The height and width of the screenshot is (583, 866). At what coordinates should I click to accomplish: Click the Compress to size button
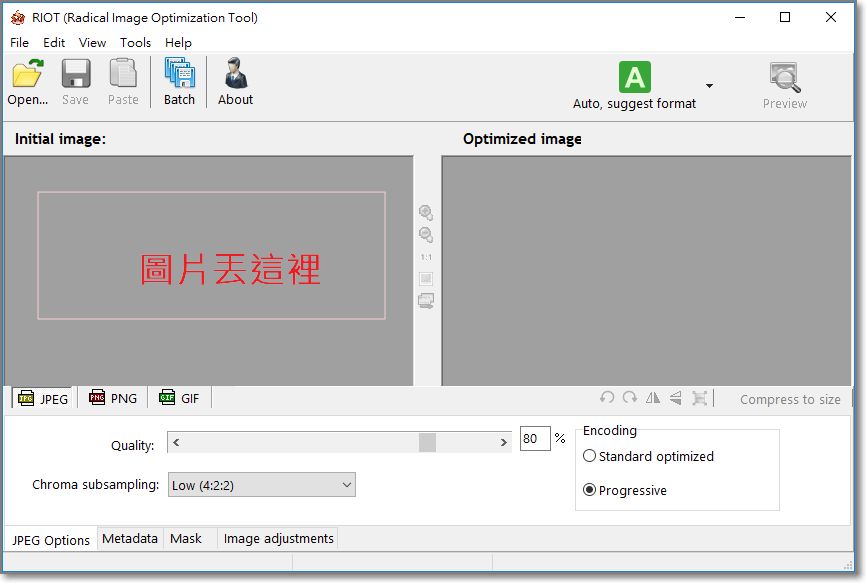790,399
